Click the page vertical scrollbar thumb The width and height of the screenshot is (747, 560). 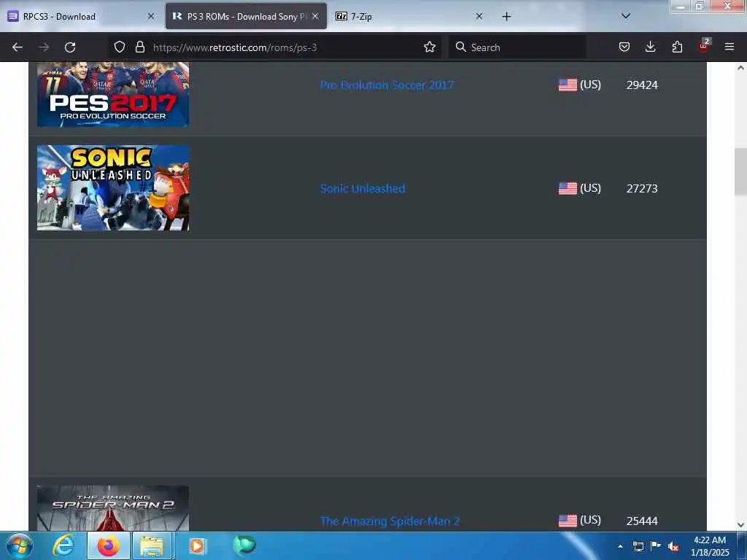(740, 172)
